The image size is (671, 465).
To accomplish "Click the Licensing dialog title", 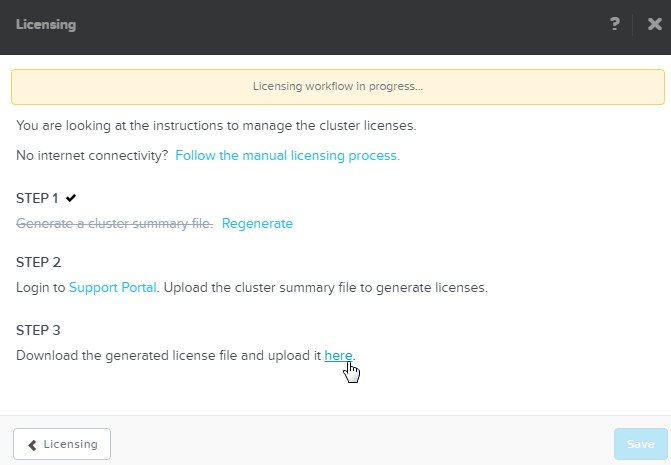I will coord(45,24).
